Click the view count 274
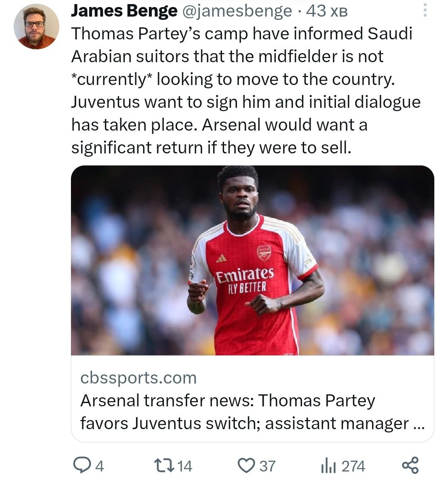 pyautogui.click(x=353, y=466)
